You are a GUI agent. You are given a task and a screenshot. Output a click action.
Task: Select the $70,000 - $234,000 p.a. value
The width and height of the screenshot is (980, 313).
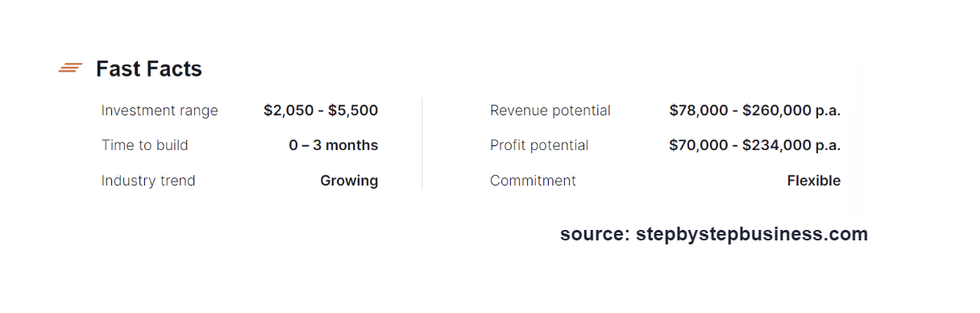(x=755, y=145)
